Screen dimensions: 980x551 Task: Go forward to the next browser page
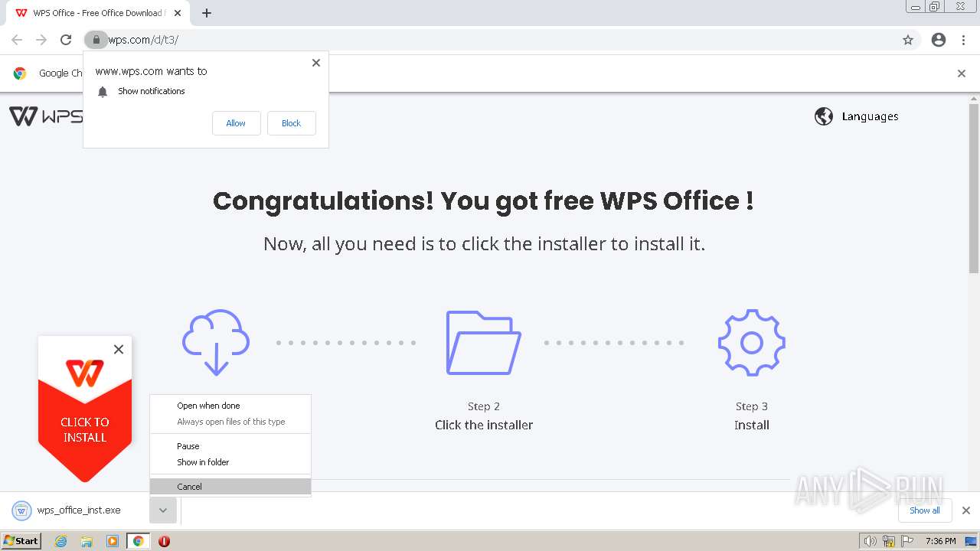[x=41, y=40]
